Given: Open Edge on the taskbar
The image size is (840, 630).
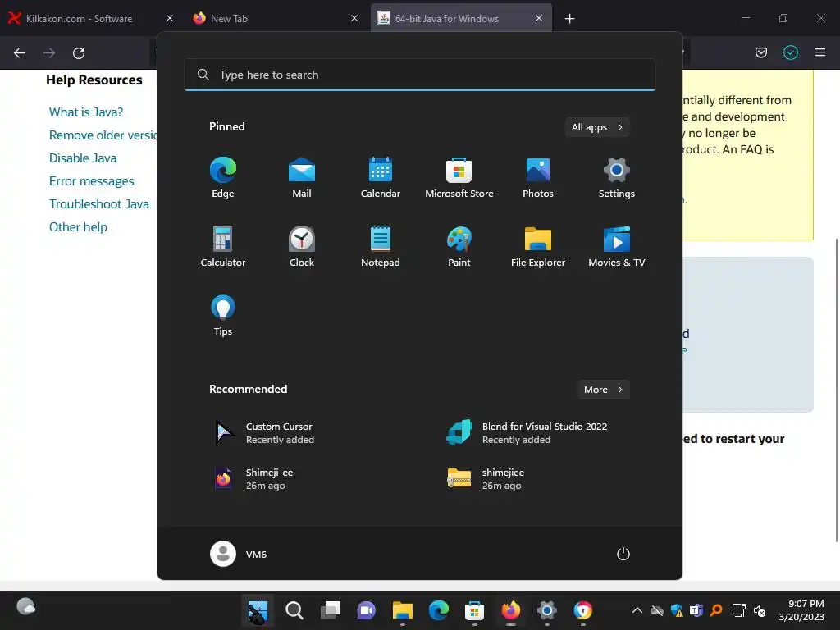Looking at the screenshot, I should click(439, 610).
